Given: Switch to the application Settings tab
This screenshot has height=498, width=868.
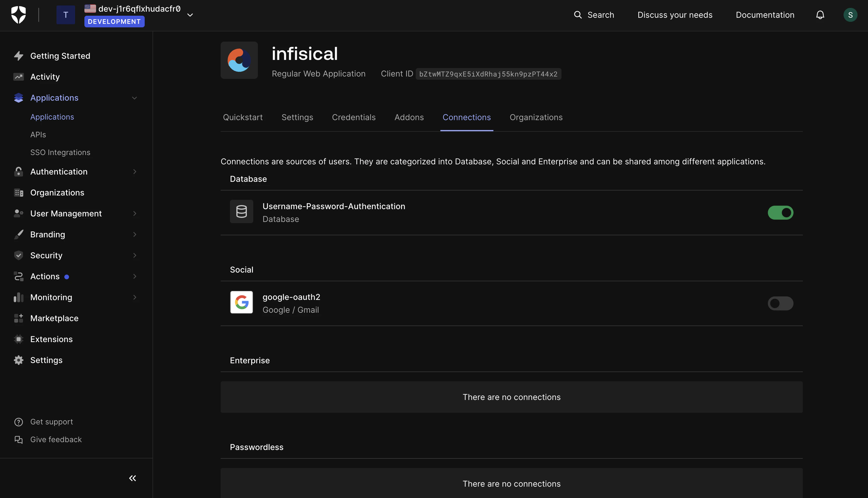Looking at the screenshot, I should pyautogui.click(x=297, y=117).
